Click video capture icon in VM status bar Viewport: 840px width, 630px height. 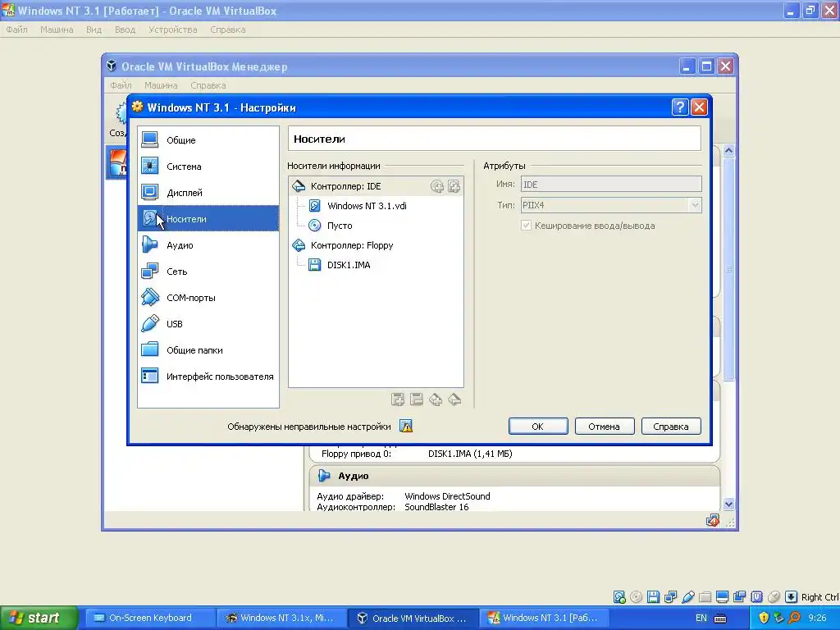pyautogui.click(x=739, y=597)
